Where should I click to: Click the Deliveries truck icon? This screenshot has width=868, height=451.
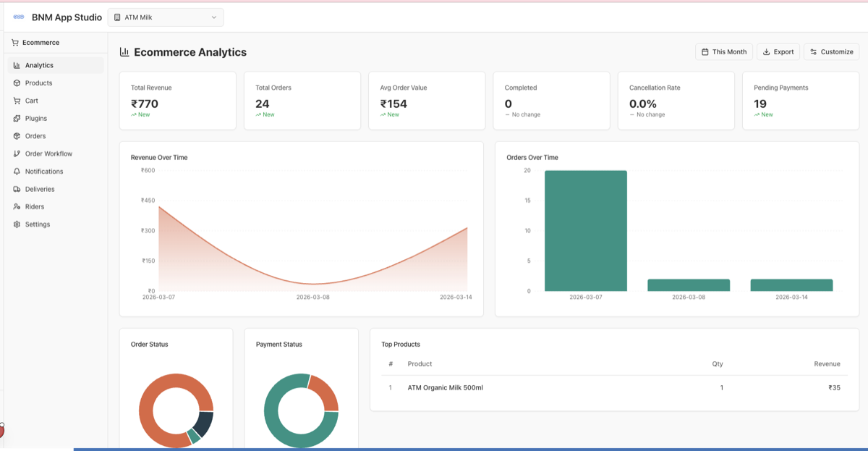(15, 189)
